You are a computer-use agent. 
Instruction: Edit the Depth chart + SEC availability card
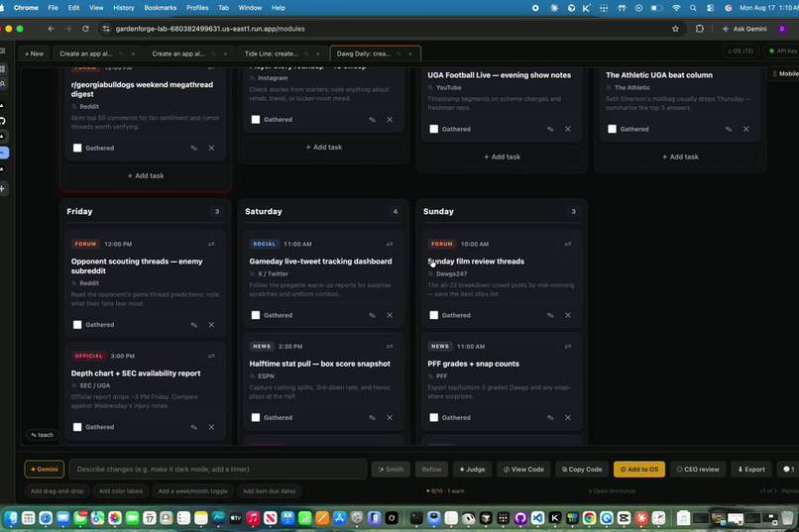coord(194,428)
